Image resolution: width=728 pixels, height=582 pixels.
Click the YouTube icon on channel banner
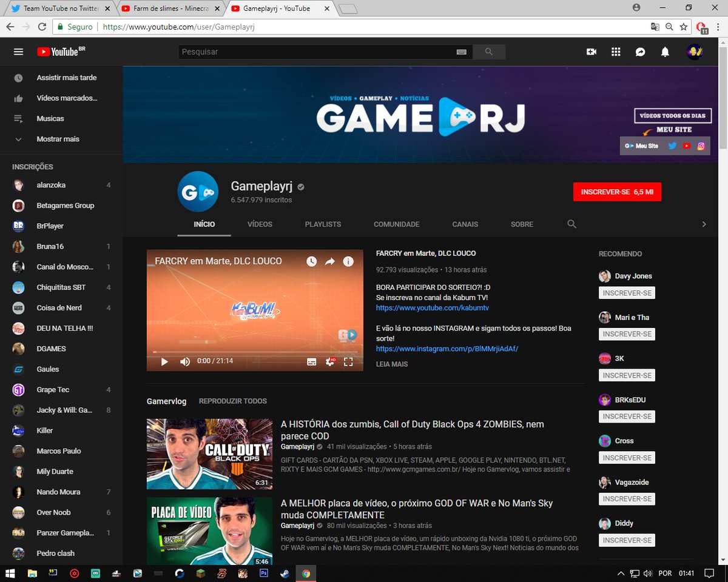687,145
